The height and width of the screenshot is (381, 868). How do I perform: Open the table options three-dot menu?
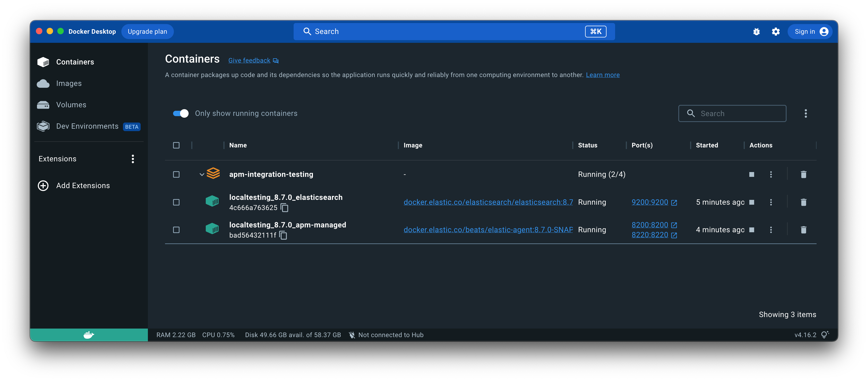point(806,113)
